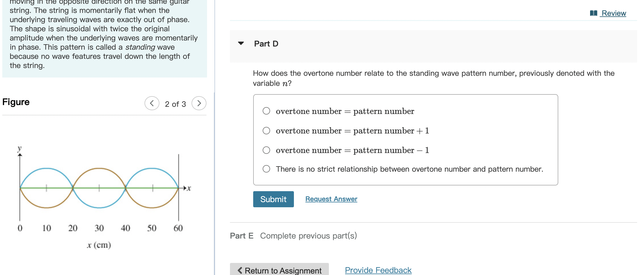Image resolution: width=644 pixels, height=275 pixels.
Task: Click the back chevron on Return to Assignment
Action: coord(240,270)
